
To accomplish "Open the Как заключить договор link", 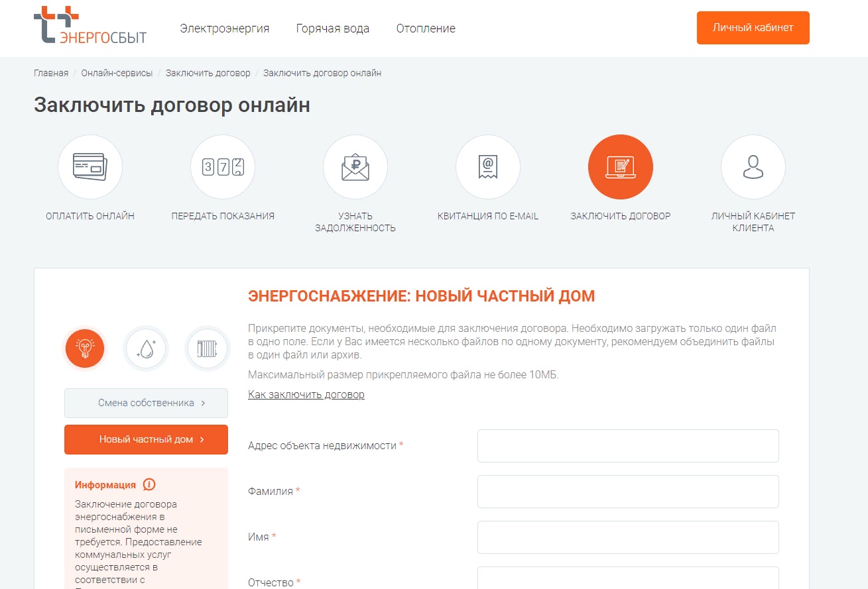I will 306,395.
